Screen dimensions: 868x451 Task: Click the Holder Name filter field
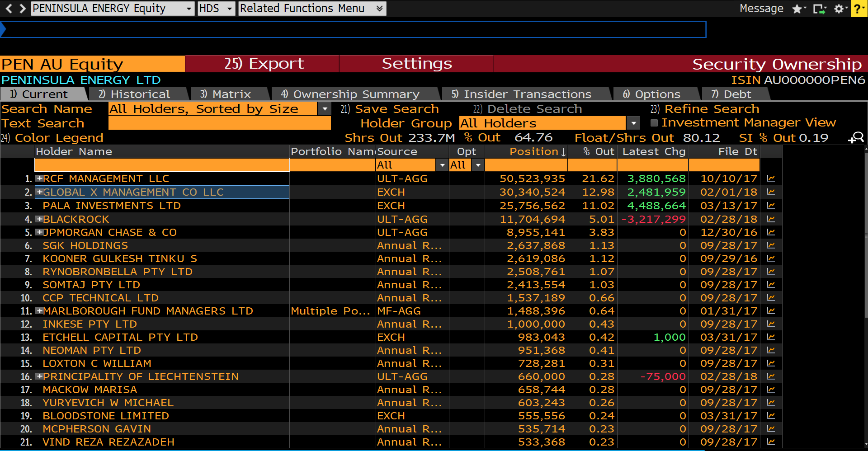coord(162,165)
